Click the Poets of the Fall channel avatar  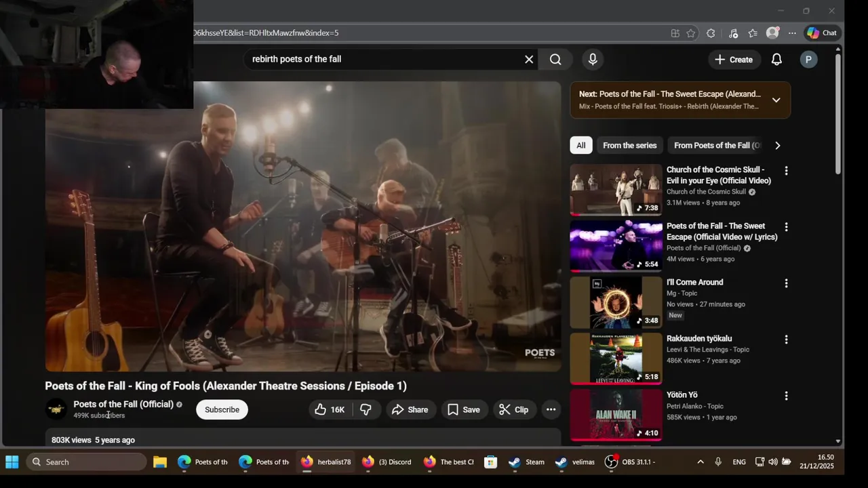[x=56, y=409]
